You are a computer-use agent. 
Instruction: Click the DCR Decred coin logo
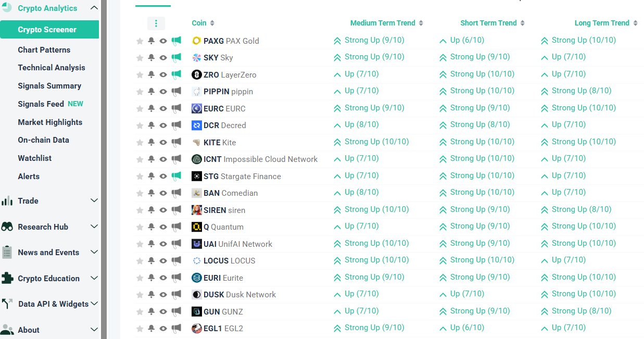click(196, 125)
